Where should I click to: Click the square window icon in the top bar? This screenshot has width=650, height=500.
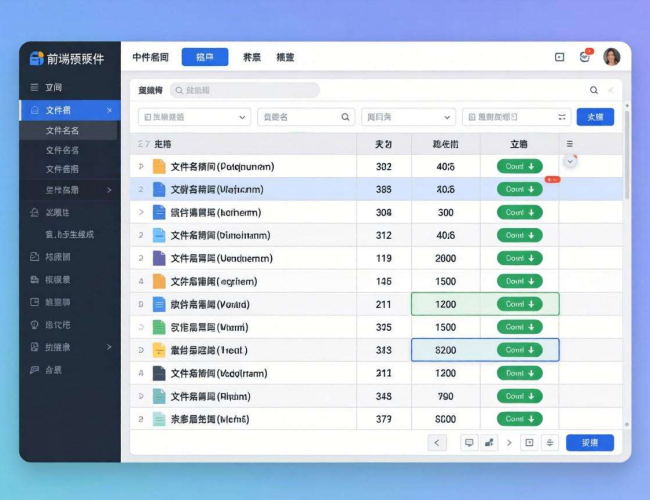pos(560,57)
